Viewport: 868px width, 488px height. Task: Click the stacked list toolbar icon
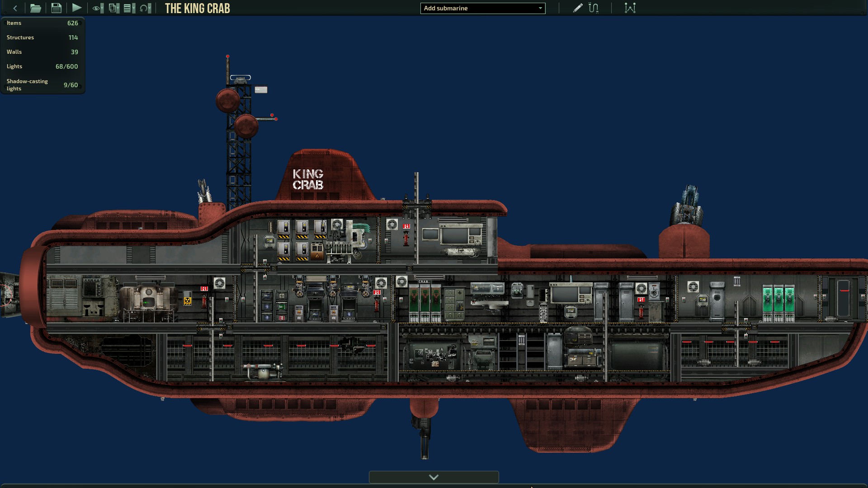[127, 8]
